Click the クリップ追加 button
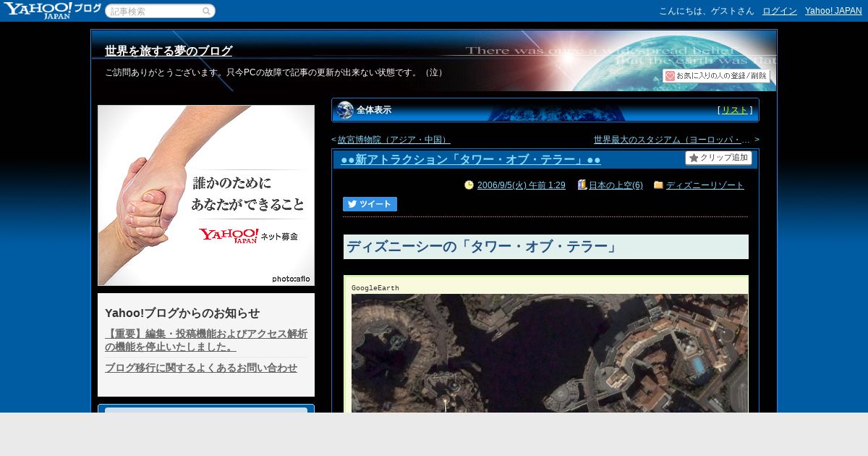The height and width of the screenshot is (456, 868). (718, 158)
